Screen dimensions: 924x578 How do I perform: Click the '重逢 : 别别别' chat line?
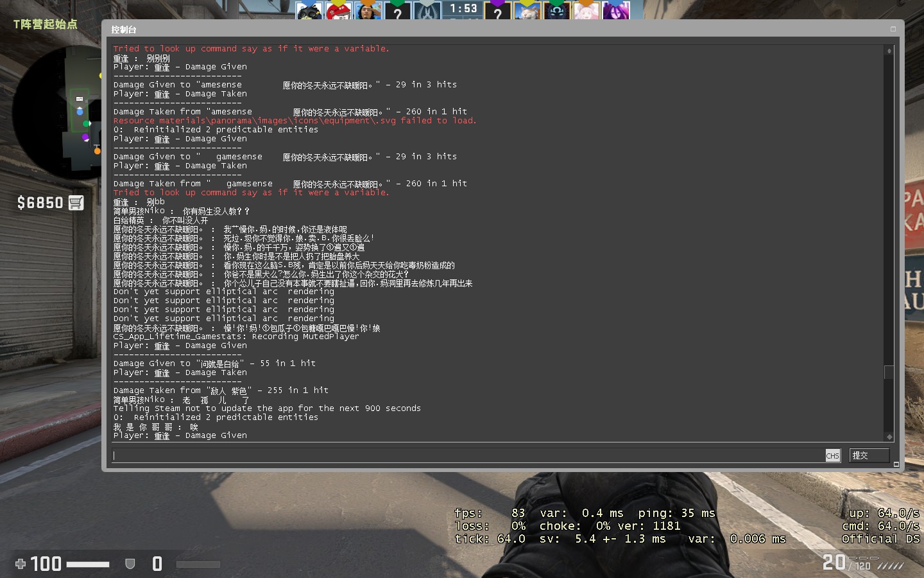[141, 58]
